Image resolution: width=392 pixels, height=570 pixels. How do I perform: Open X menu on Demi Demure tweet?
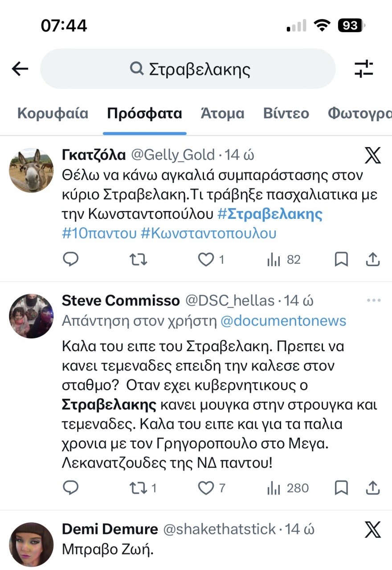[x=372, y=529]
